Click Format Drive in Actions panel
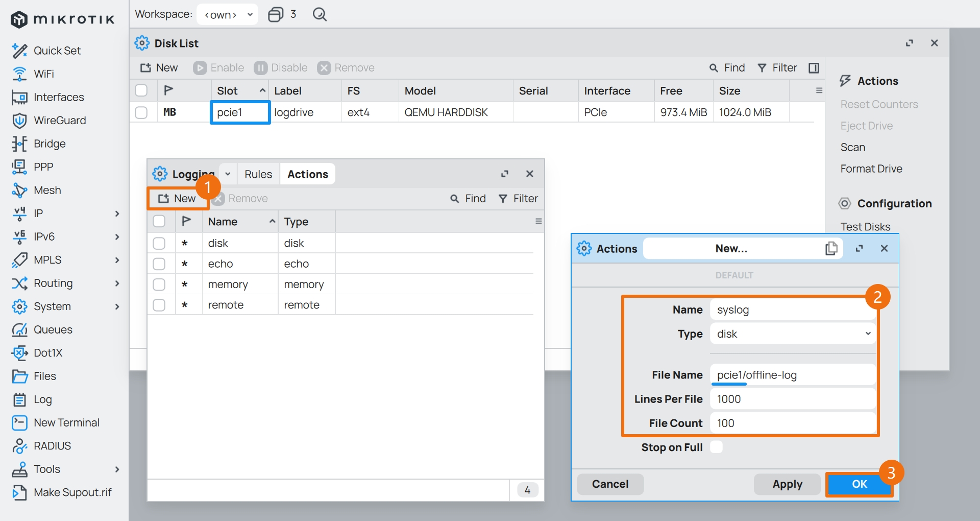The width and height of the screenshot is (980, 521). coord(871,169)
